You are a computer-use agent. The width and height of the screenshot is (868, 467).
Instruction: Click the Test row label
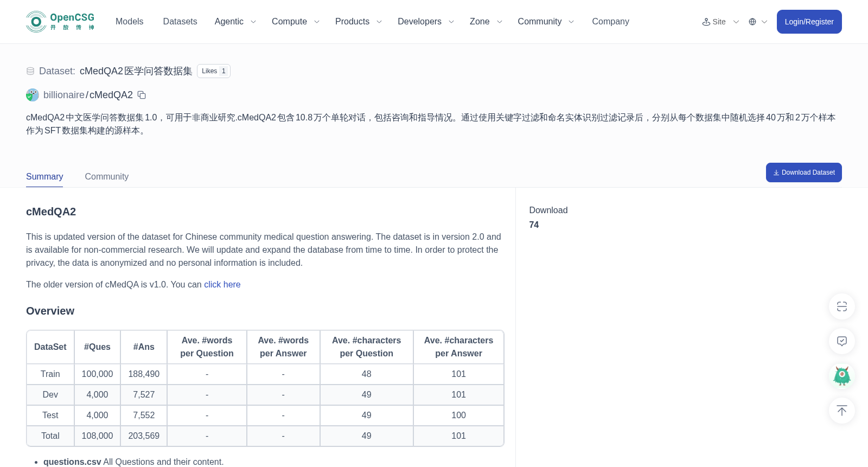click(50, 415)
